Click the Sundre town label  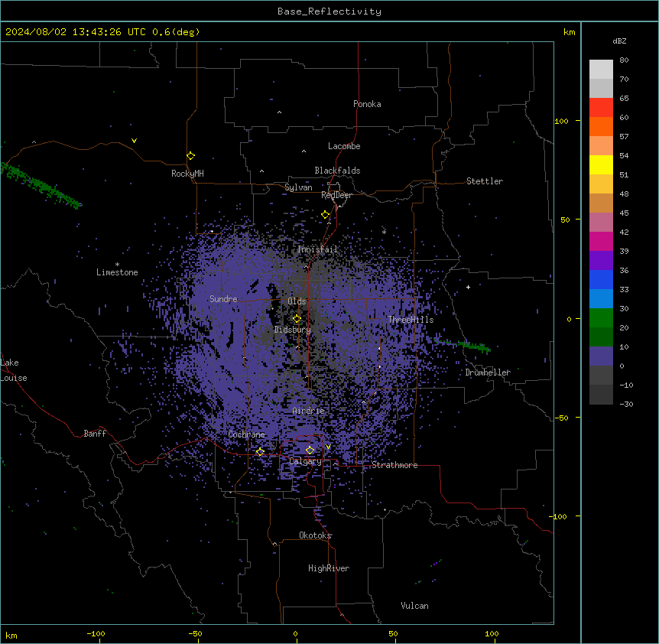tap(223, 299)
